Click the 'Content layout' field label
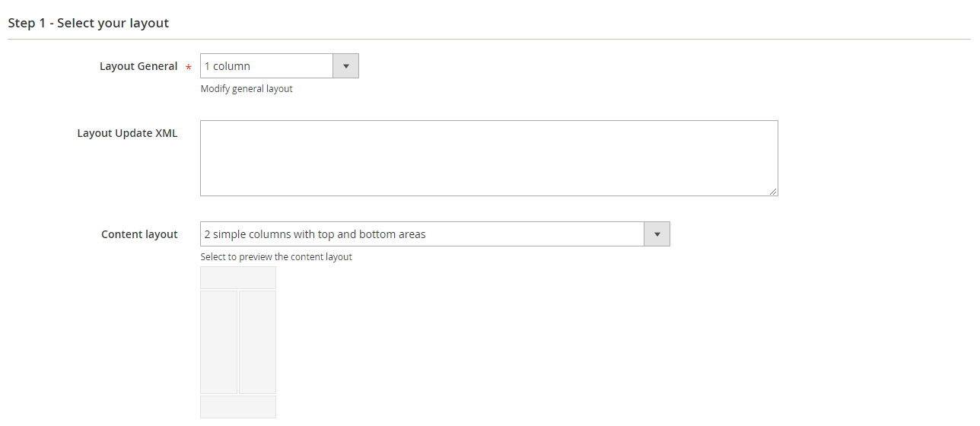The width and height of the screenshot is (980, 426). [139, 234]
